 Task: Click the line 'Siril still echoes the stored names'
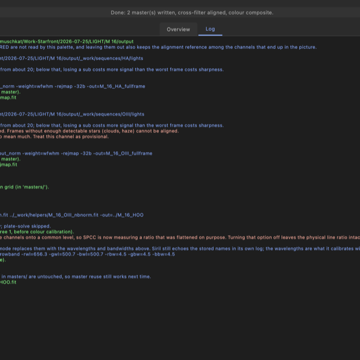(180, 249)
